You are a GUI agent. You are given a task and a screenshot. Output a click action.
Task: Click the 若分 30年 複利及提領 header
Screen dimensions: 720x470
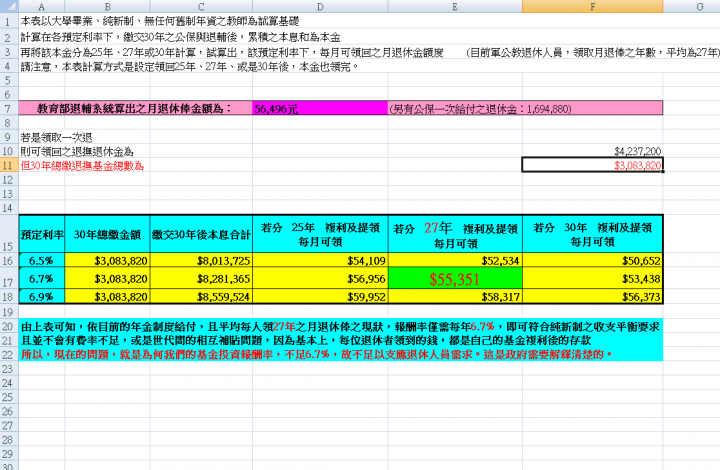[x=592, y=234]
